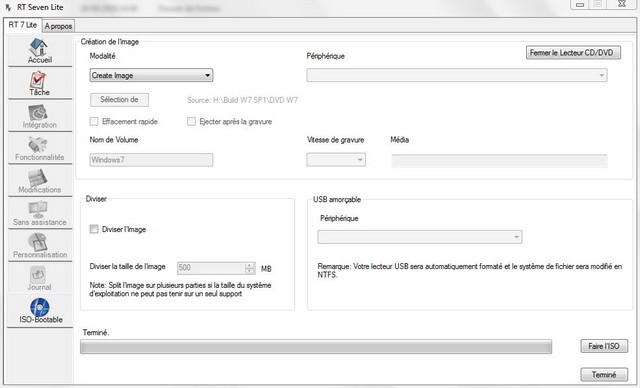The width and height of the screenshot is (640, 388).
Task: Switch to the RT 7 Lite tab
Action: tap(22, 25)
